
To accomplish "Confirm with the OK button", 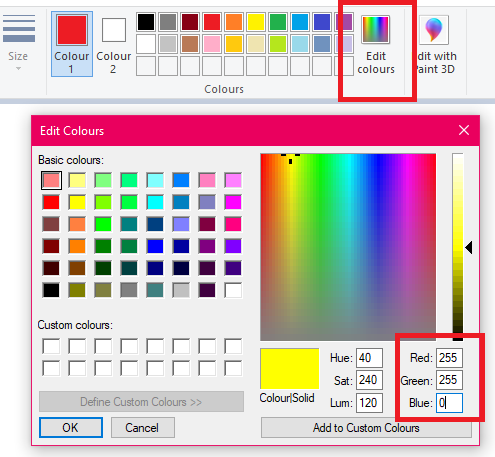I will [x=71, y=427].
